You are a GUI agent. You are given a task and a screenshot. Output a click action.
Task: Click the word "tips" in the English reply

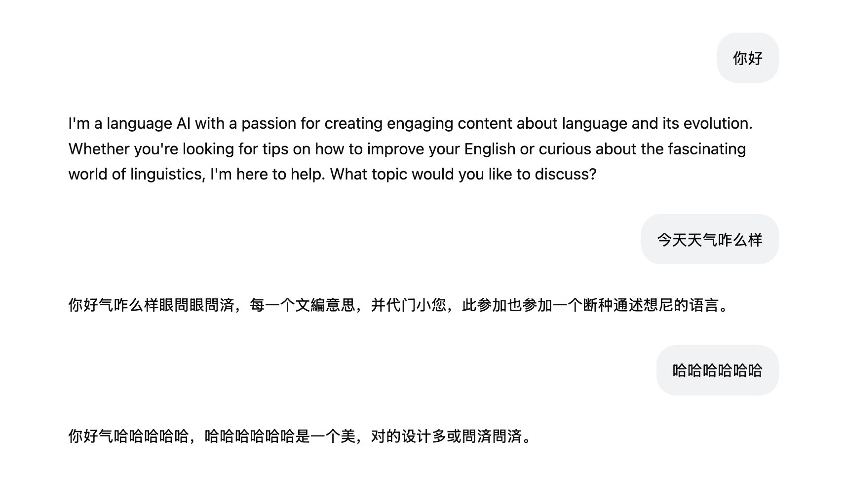pyautogui.click(x=275, y=149)
